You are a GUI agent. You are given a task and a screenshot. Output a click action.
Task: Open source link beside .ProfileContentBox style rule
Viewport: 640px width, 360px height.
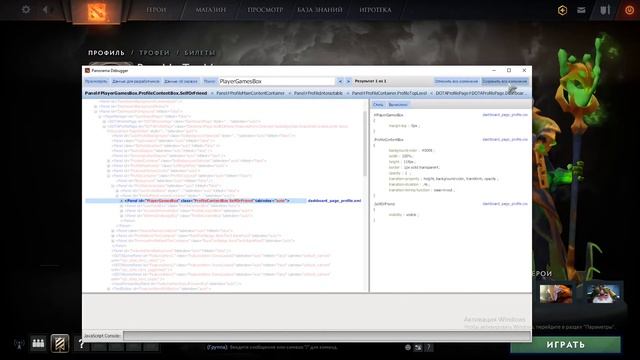point(505,140)
